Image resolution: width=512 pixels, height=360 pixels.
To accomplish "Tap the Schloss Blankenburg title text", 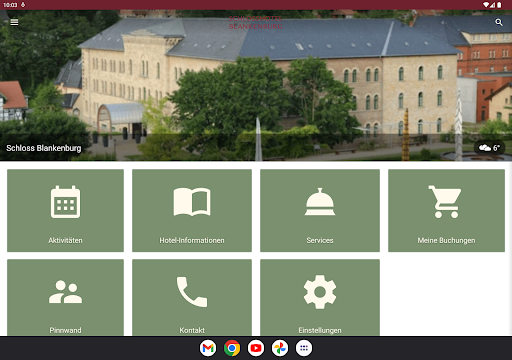I will coord(44,148).
